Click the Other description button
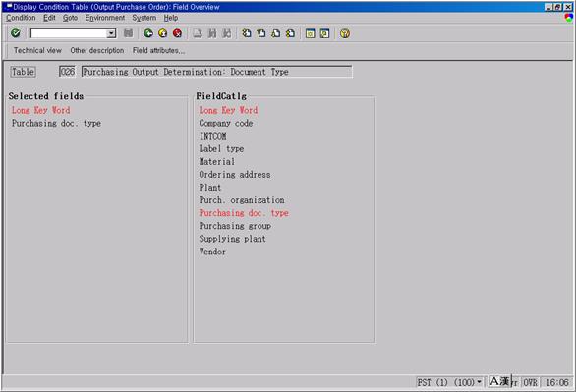Screen dimensions: 576x392 97,50
